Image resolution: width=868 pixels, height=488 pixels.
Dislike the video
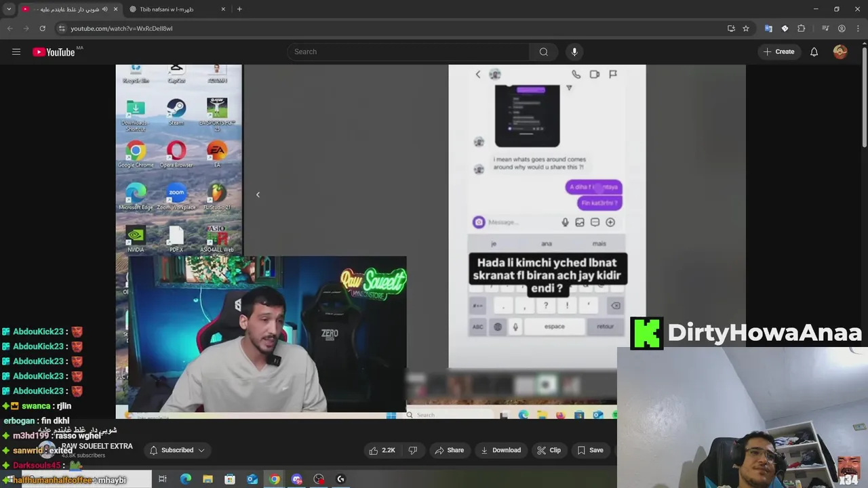tap(412, 450)
